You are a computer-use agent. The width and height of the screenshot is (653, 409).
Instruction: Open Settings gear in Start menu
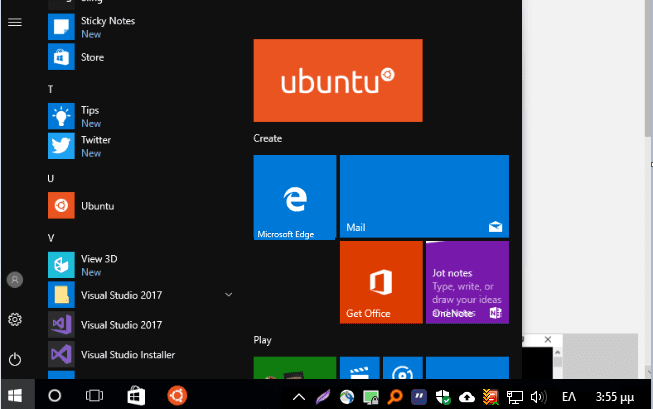point(15,319)
